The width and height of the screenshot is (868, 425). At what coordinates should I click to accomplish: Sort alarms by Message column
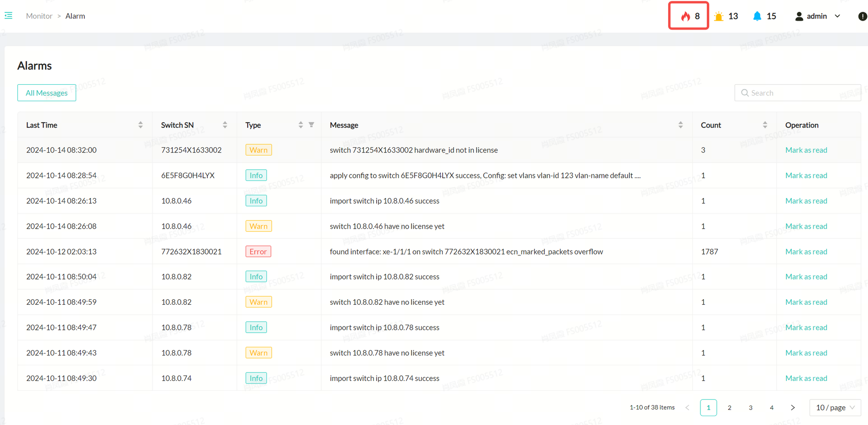(681, 125)
